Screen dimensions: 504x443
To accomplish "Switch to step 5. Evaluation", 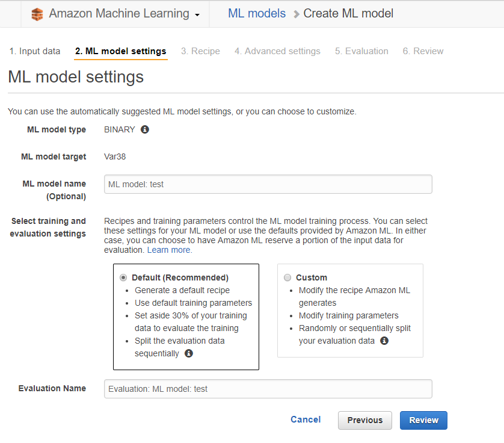I will click(x=361, y=51).
